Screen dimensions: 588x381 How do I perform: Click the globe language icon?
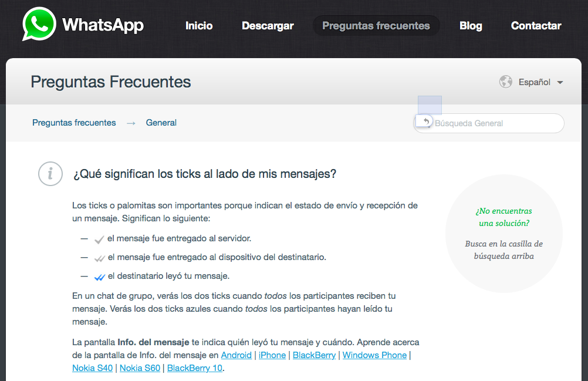pos(505,82)
